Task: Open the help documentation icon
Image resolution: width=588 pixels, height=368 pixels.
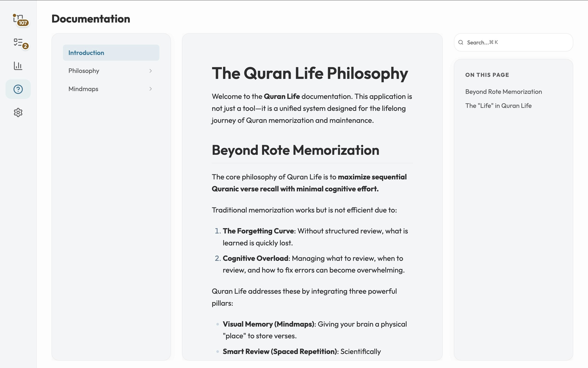Action: click(18, 89)
